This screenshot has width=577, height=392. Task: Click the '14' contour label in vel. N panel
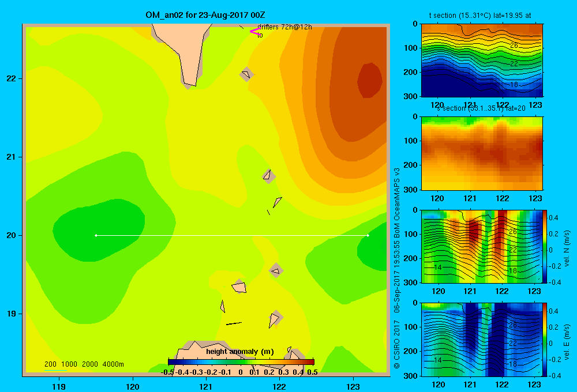437,267
